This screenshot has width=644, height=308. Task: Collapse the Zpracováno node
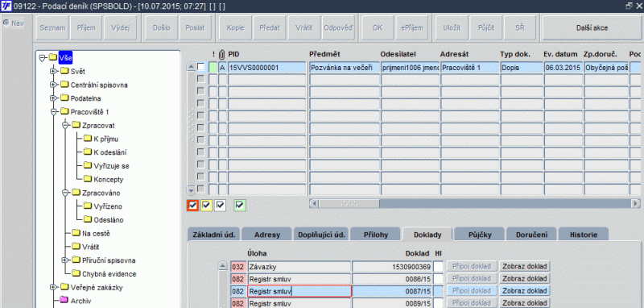point(64,193)
